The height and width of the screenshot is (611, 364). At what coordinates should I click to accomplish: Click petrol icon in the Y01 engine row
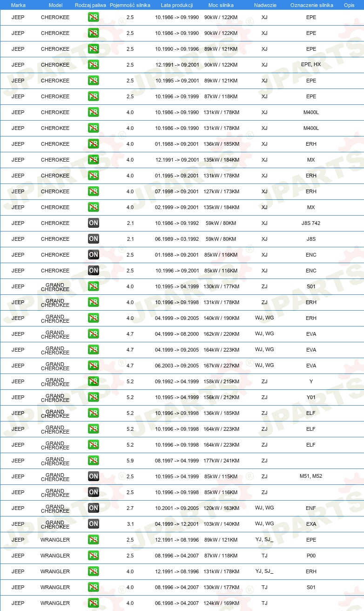pyautogui.click(x=93, y=397)
